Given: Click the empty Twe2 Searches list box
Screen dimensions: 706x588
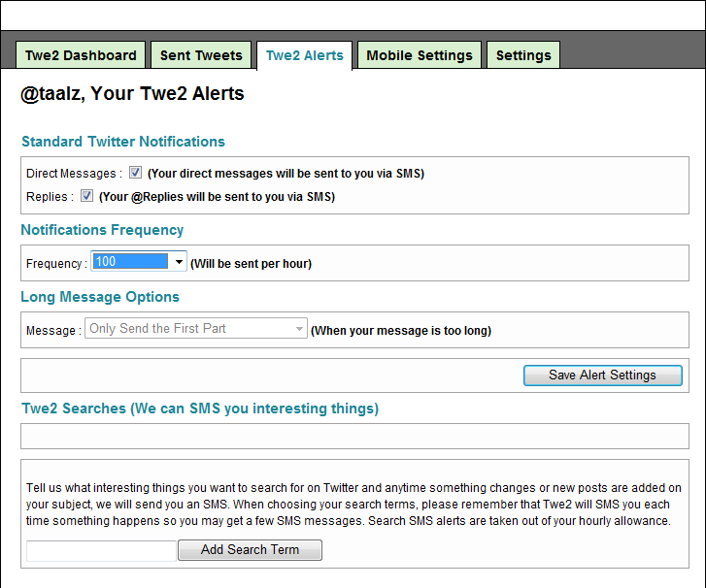Looking at the screenshot, I should coord(354,436).
